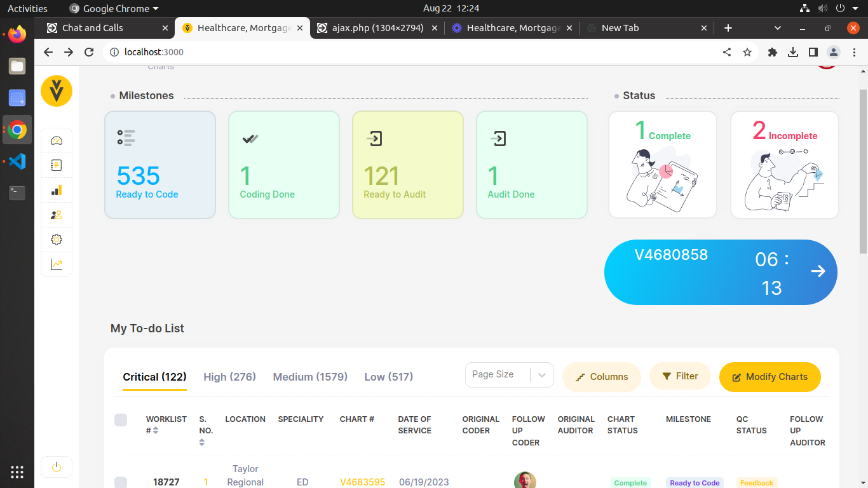This screenshot has width=868, height=488.
Task: Click the arrow on the V4680858 timer
Action: point(818,271)
